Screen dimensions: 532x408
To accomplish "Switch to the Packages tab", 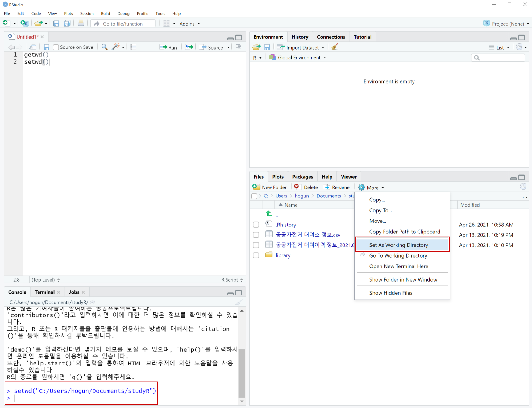I will pyautogui.click(x=302, y=177).
